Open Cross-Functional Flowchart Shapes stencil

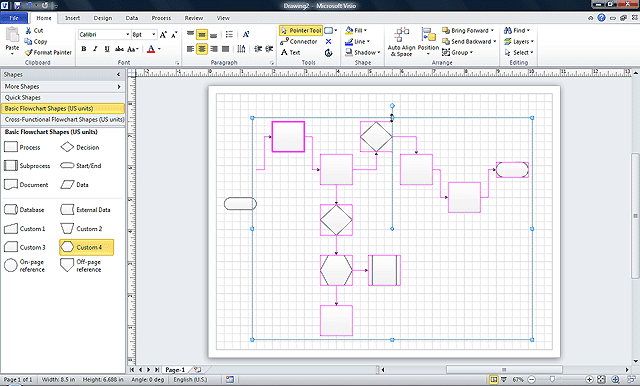(x=63, y=120)
